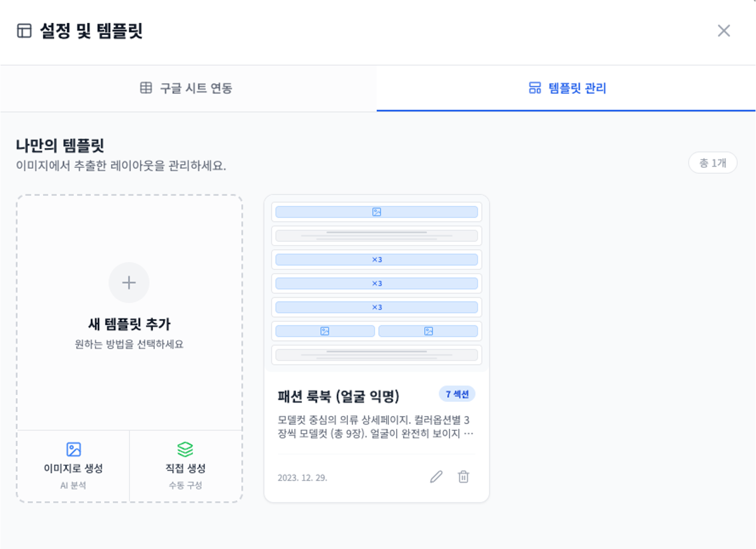756x549 pixels.
Task: Click the 새 템플릿 추가 dashed area
Action: tap(129, 324)
